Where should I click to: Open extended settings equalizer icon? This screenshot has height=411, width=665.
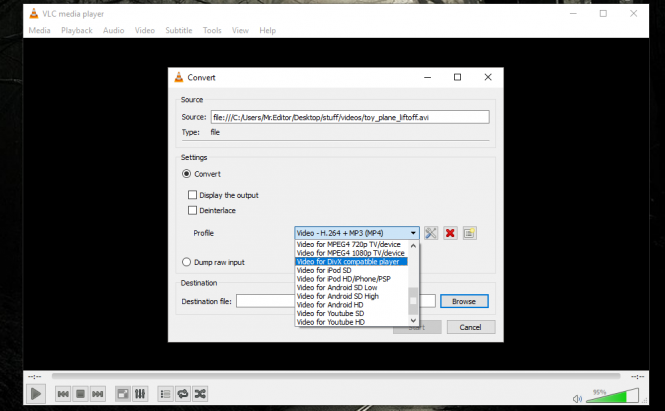[140, 394]
